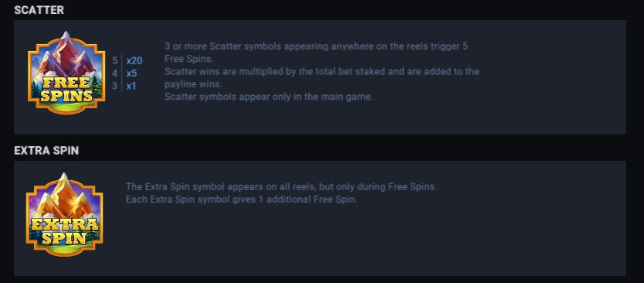Click the 'Scatter wins are multiplied' text line
Viewport: 644px width, 283px height.
[321, 72]
